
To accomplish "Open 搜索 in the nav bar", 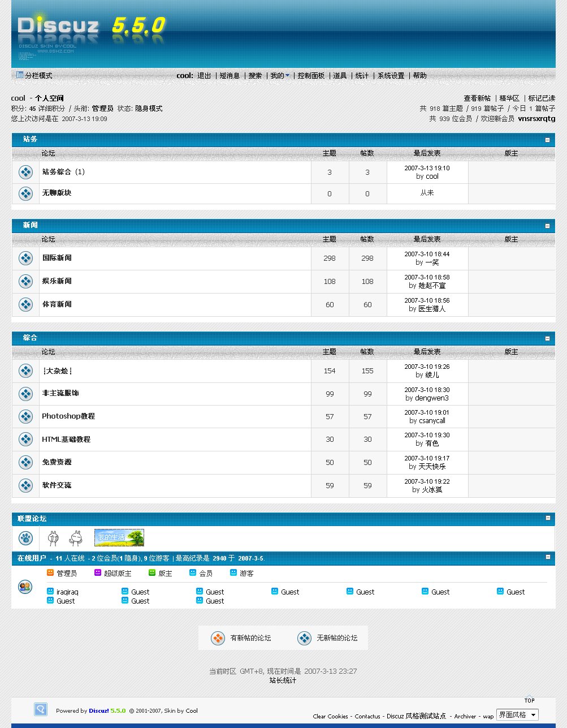I will [x=256, y=76].
